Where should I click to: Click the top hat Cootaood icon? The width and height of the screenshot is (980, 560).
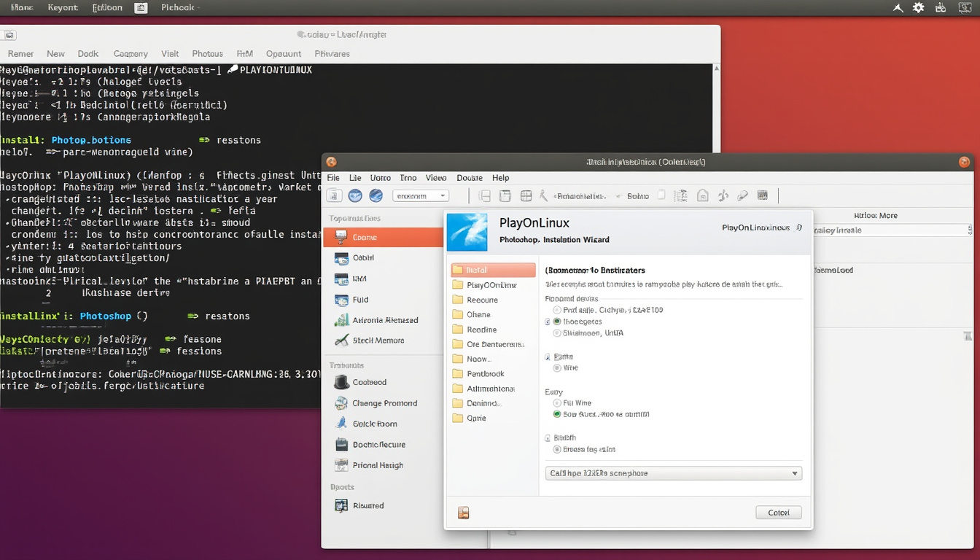341,382
